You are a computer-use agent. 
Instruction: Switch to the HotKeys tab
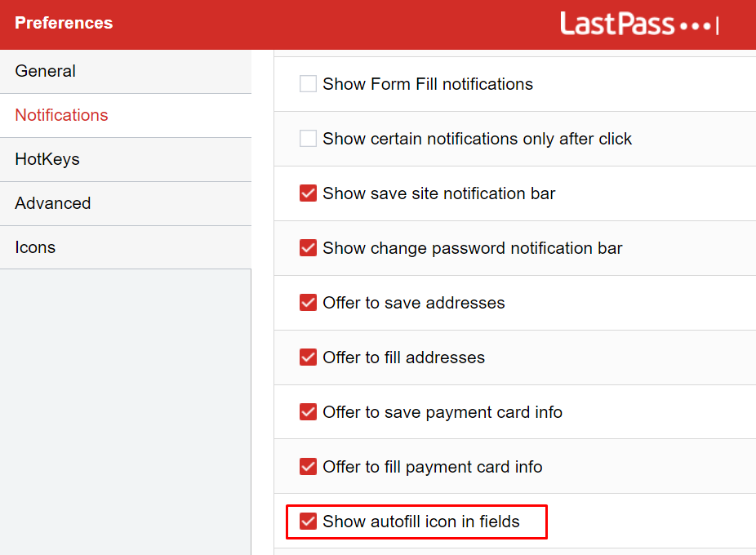126,159
